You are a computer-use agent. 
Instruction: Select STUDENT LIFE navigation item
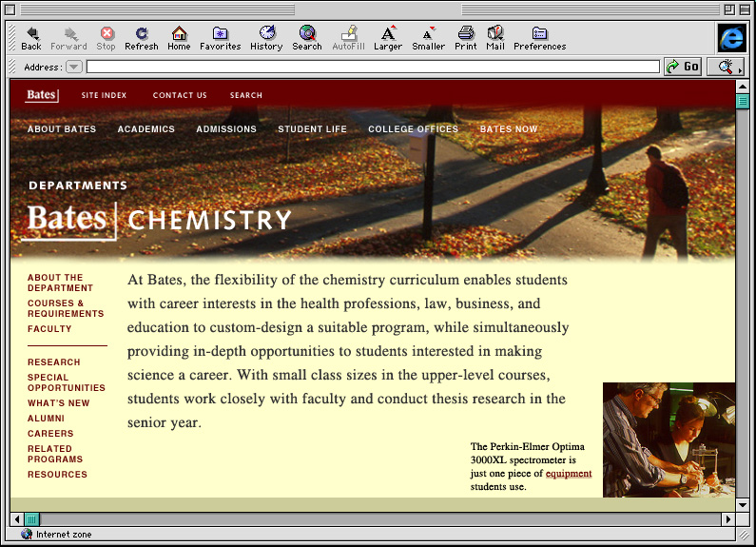click(x=313, y=128)
